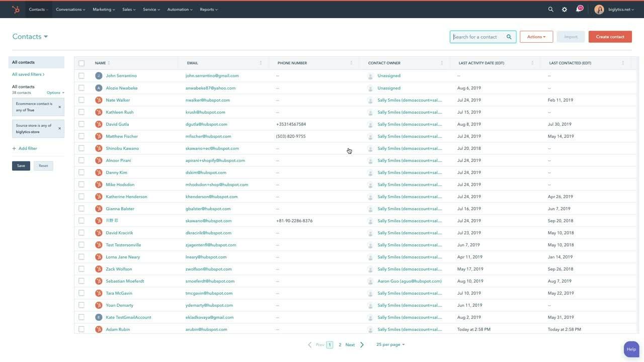Screen dimensions: 644x362
Task: Open the search magnifier in top bar
Action: 550,9
